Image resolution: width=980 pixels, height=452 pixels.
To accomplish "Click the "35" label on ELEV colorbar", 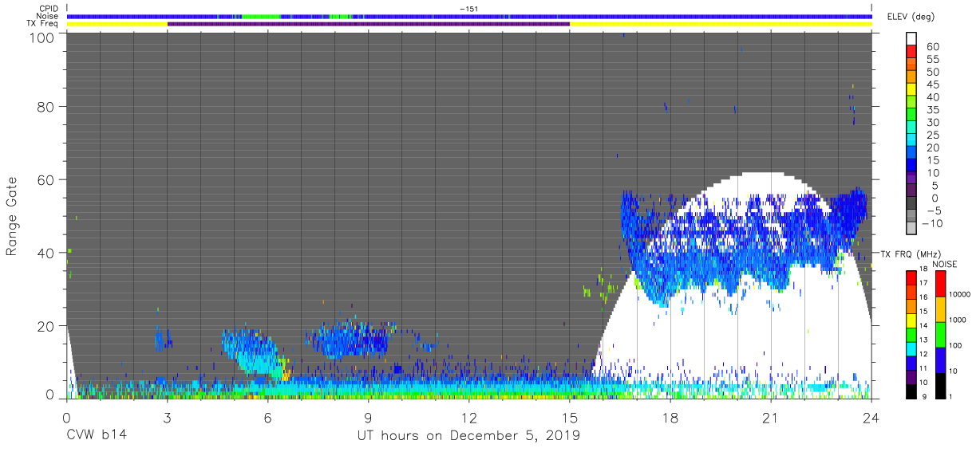I will point(933,109).
